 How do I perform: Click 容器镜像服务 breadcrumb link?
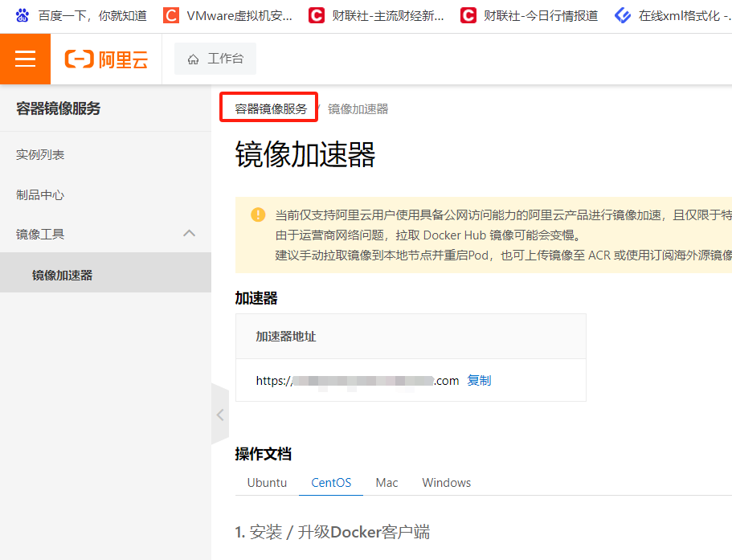(x=271, y=108)
